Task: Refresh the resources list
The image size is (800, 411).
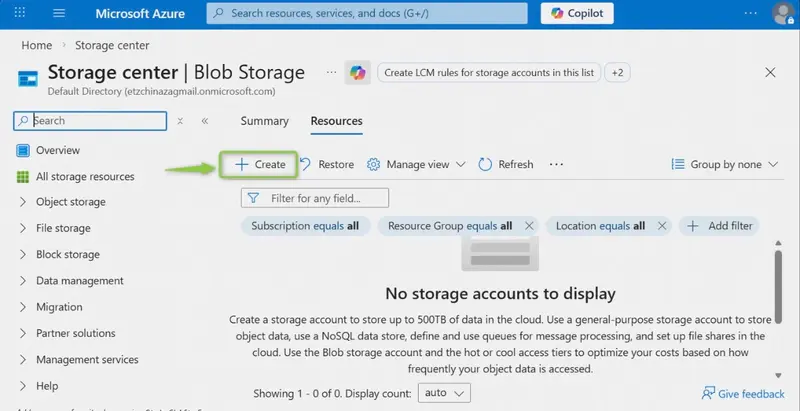Action: point(506,164)
